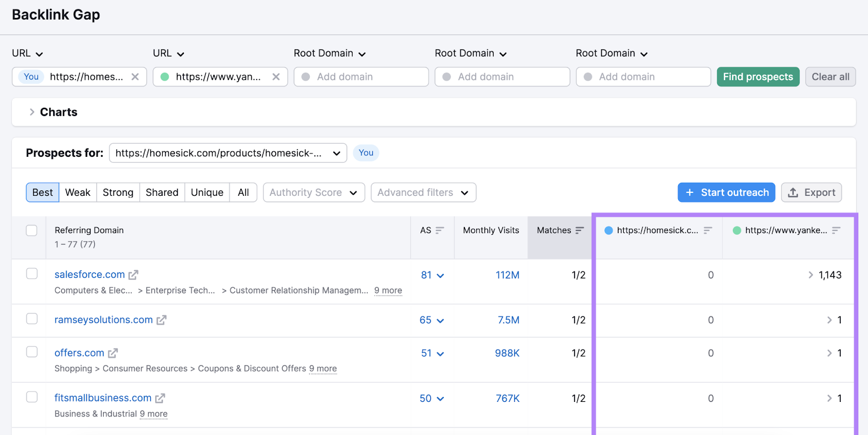This screenshot has height=435, width=868.
Task: Switch to the Weak tab
Action: point(78,193)
